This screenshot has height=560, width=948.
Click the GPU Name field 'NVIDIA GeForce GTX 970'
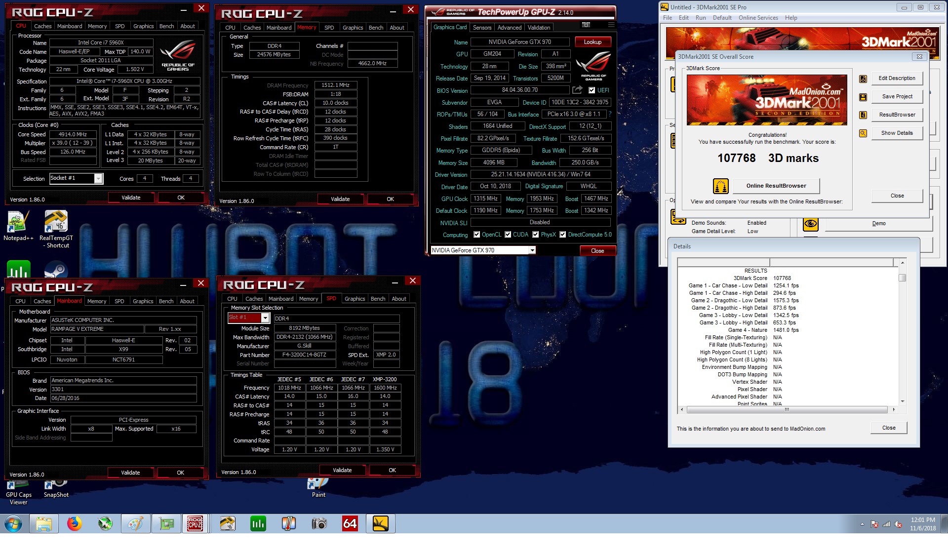(x=519, y=42)
